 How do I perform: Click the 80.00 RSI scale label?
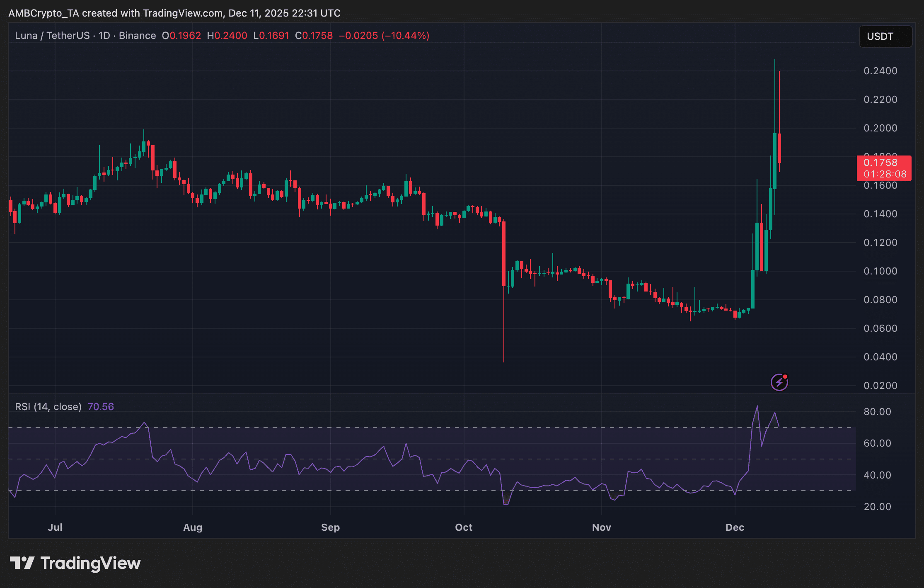click(877, 412)
